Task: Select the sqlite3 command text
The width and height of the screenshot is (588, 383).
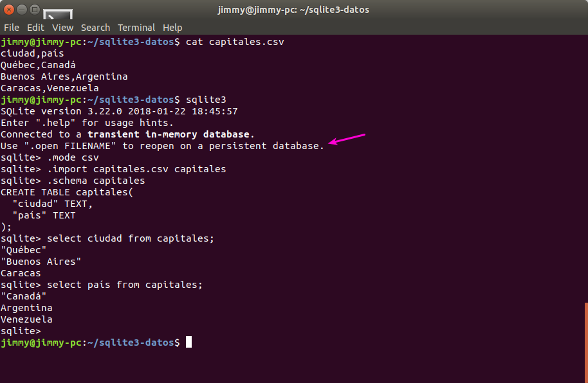Action: pos(205,99)
